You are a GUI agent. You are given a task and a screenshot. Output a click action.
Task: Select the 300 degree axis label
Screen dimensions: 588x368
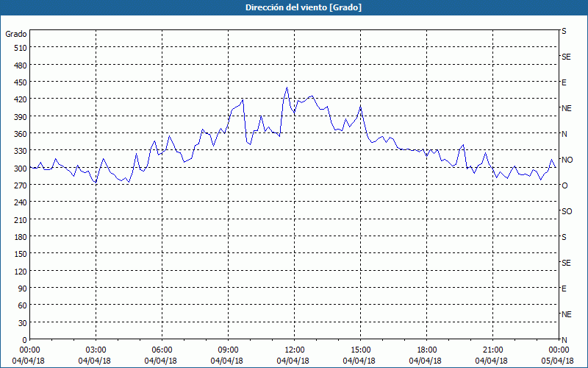21,169
